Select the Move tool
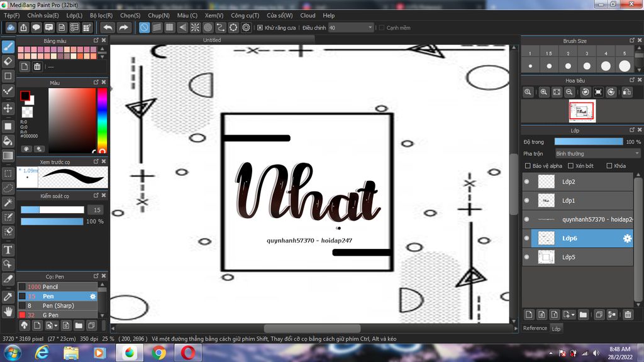 pyautogui.click(x=8, y=108)
